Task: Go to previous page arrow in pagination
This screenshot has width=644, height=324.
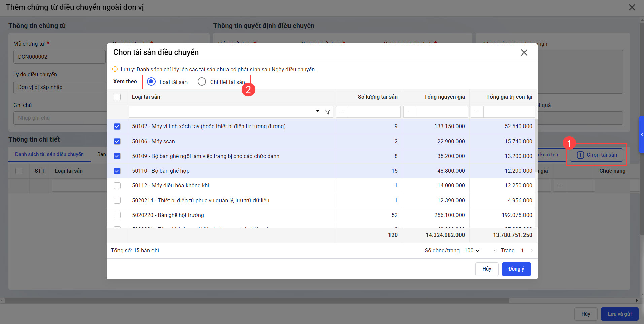Action: pos(495,250)
